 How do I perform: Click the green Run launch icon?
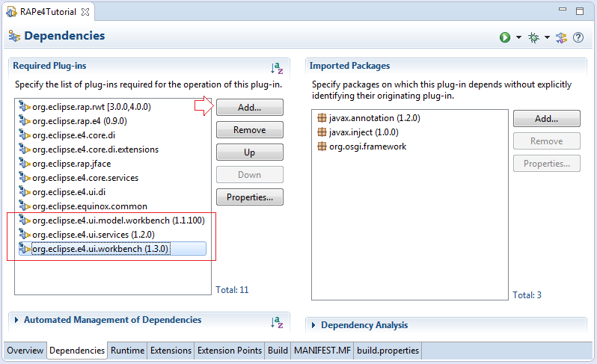pyautogui.click(x=505, y=37)
